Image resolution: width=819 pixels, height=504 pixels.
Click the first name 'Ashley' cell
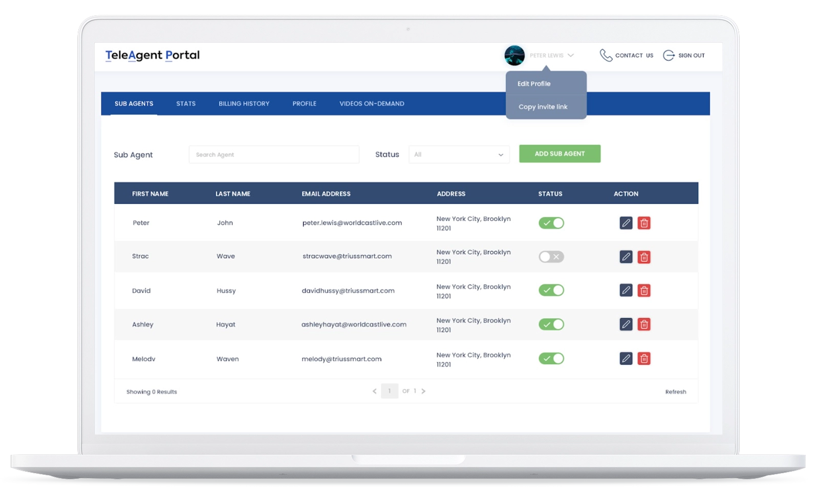[143, 324]
